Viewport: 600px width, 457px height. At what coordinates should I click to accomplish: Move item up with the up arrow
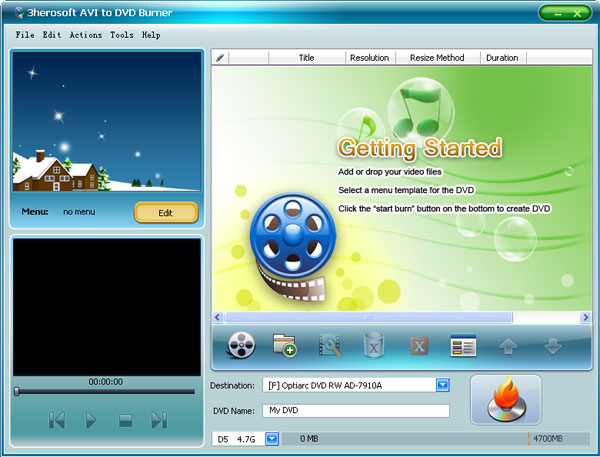[x=508, y=346]
